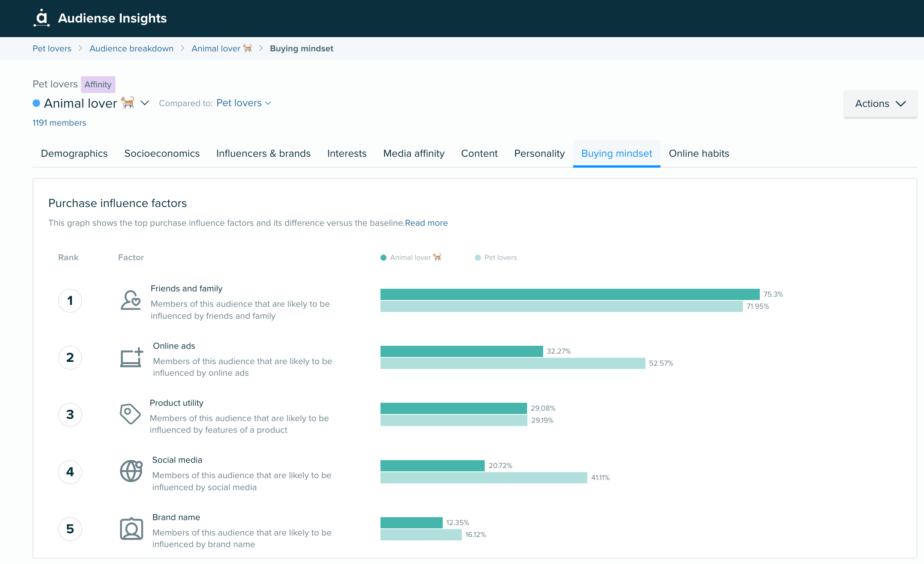The width and height of the screenshot is (924, 564).
Task: Toggle Animal lover series in chart legend
Action: 410,257
